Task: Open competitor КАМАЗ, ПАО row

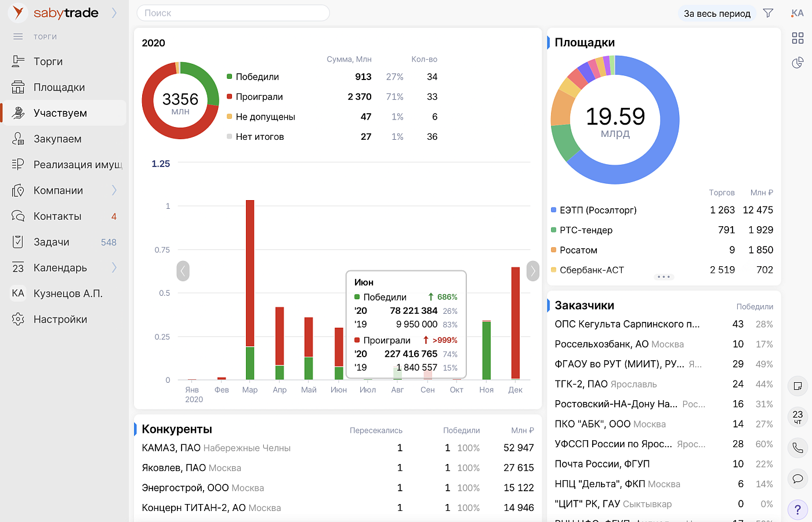Action: click(x=338, y=448)
